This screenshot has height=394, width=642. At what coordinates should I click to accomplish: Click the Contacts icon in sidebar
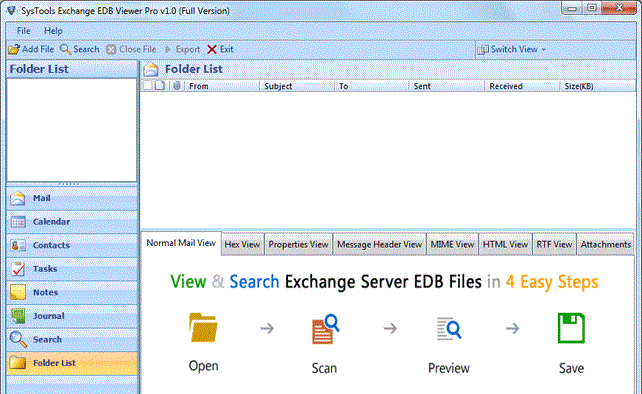pos(18,245)
